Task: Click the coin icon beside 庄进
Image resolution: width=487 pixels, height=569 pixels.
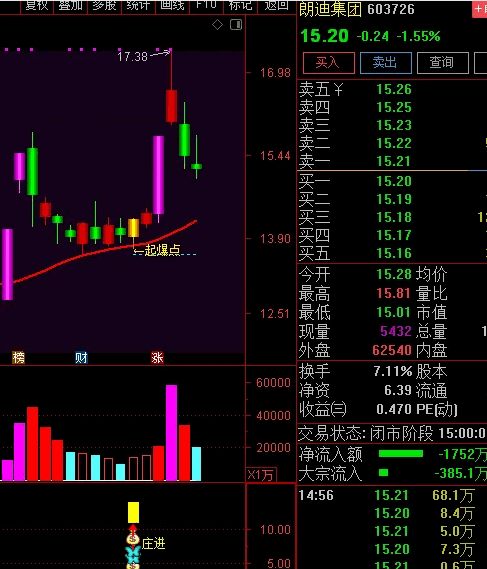Action: tap(133, 539)
